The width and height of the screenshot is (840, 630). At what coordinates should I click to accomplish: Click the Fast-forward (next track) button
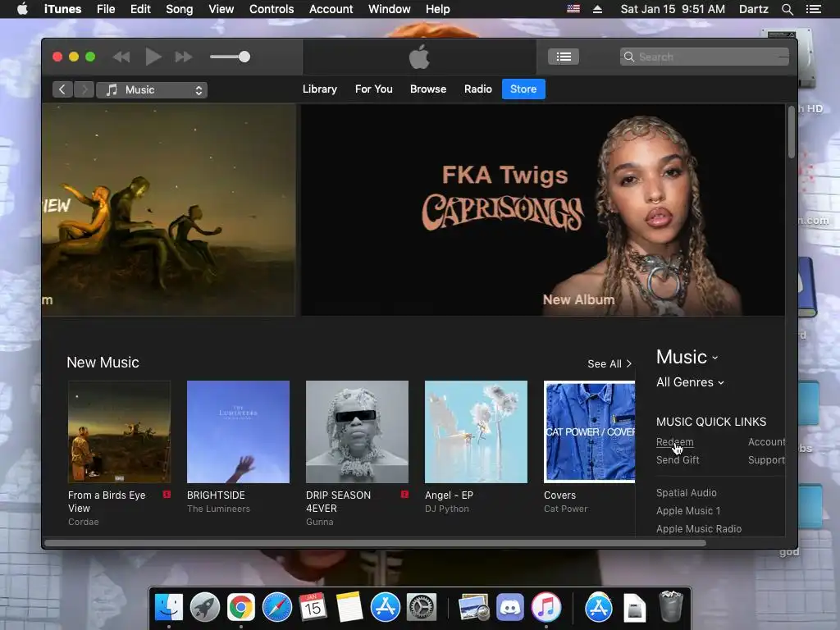[184, 57]
